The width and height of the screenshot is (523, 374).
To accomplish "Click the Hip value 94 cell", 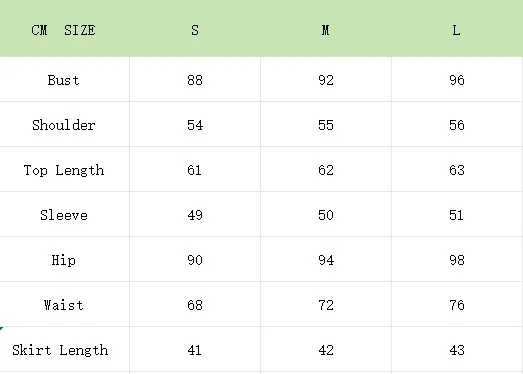I will [326, 259].
